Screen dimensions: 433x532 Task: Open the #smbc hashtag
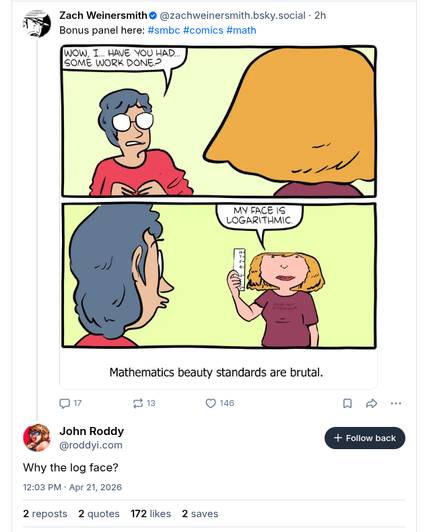click(x=164, y=30)
